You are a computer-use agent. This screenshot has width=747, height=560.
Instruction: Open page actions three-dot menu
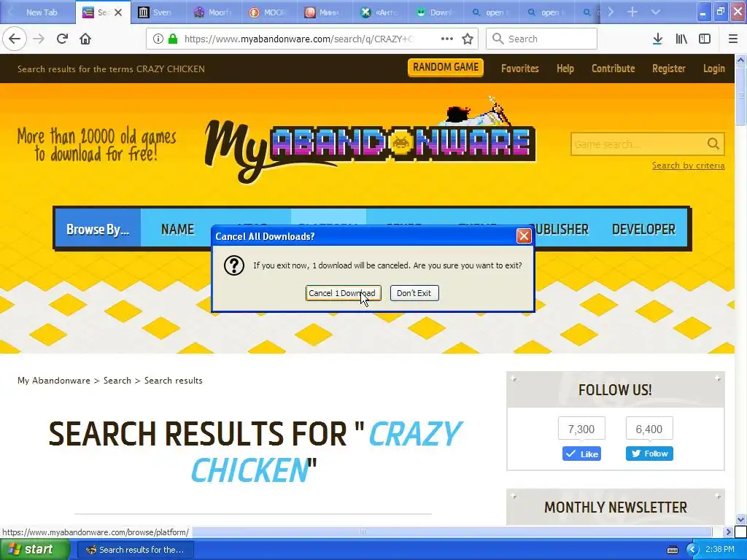[447, 39]
